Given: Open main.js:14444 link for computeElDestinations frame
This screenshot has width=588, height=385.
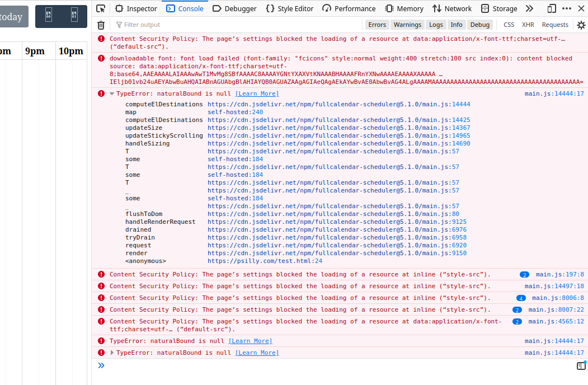Looking at the screenshot, I should tap(338, 104).
